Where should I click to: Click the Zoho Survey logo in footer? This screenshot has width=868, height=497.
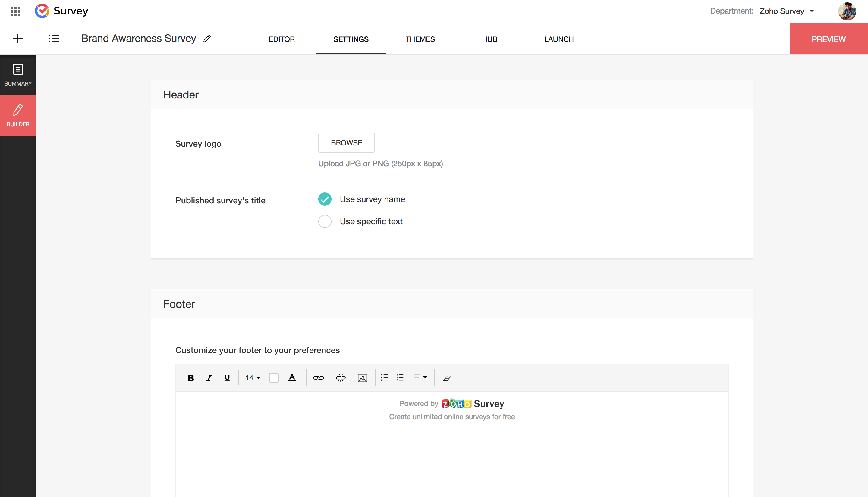tap(473, 404)
